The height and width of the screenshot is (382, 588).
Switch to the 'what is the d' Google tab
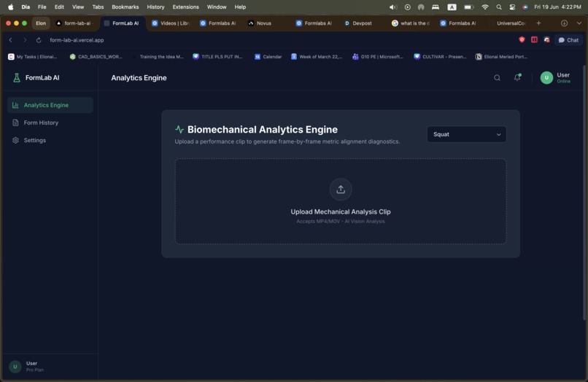pyautogui.click(x=411, y=23)
